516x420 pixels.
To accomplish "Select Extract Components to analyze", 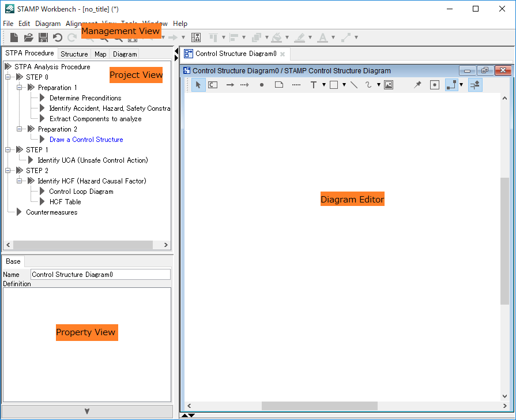I will (x=96, y=119).
